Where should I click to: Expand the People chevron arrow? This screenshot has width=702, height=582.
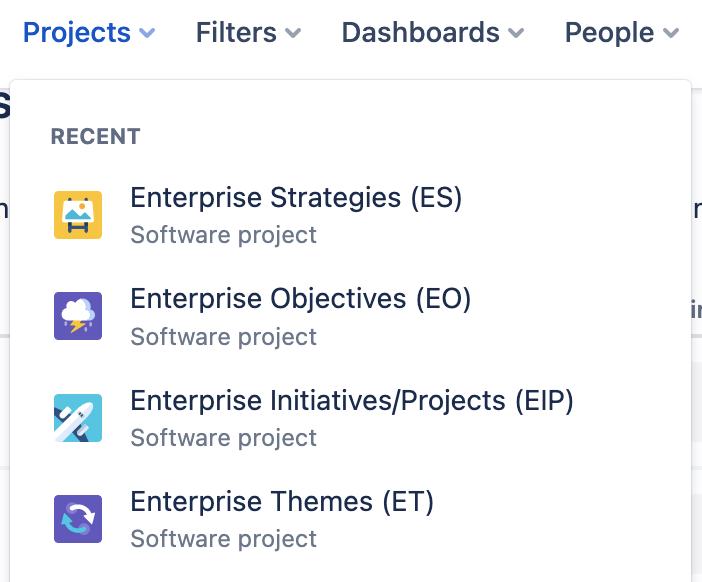coord(671,33)
